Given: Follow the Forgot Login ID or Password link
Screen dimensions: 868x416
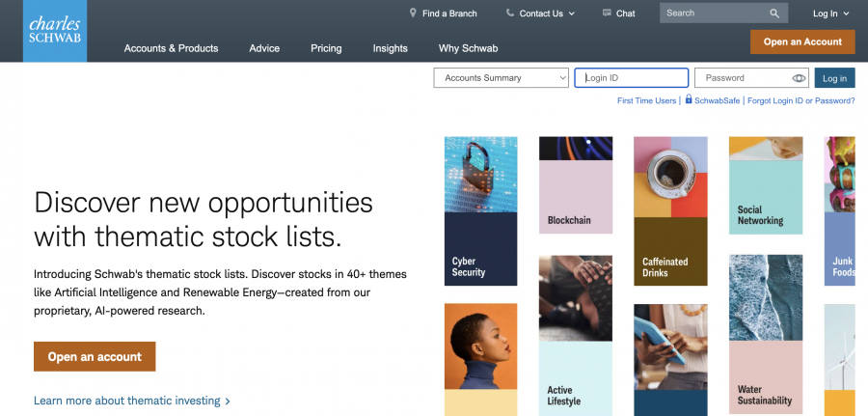Looking at the screenshot, I should click(800, 100).
